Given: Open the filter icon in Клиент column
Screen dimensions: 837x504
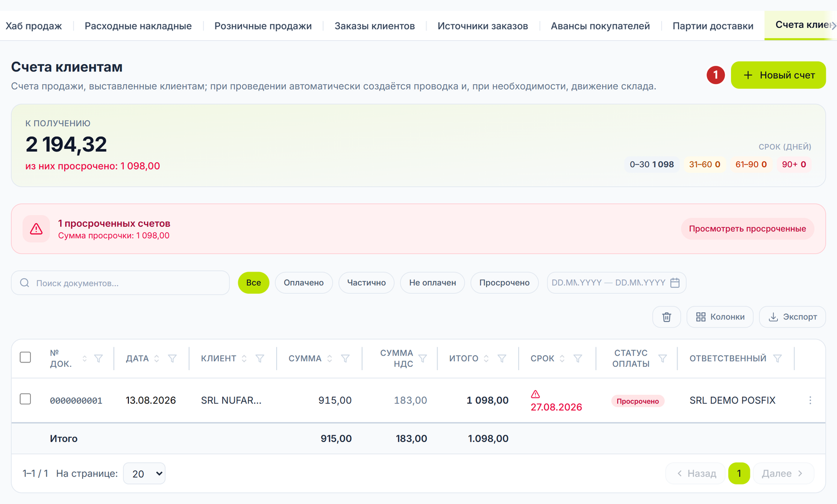Looking at the screenshot, I should tap(260, 358).
